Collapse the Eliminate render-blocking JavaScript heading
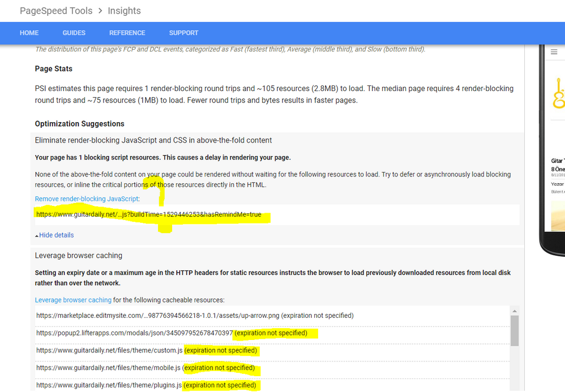The image size is (565, 392). (153, 140)
